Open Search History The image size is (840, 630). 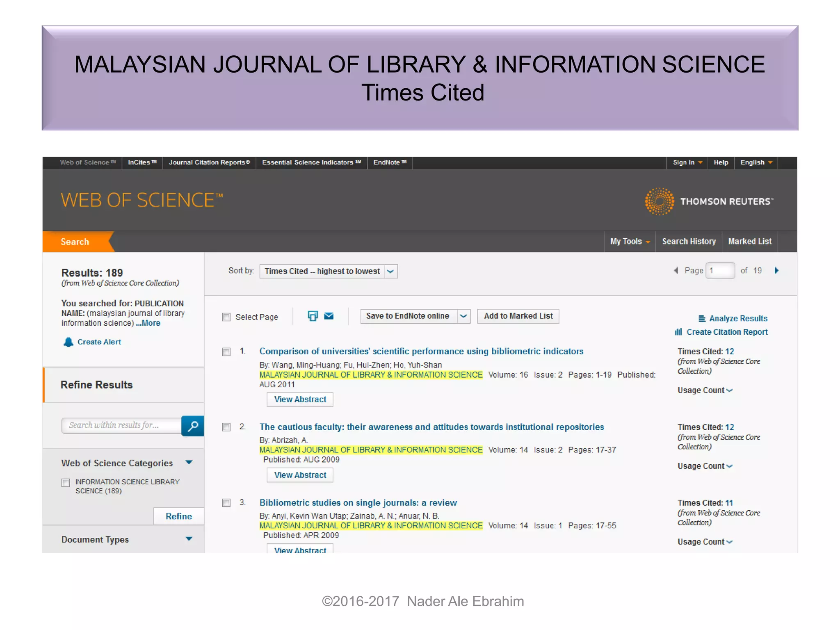[689, 242]
